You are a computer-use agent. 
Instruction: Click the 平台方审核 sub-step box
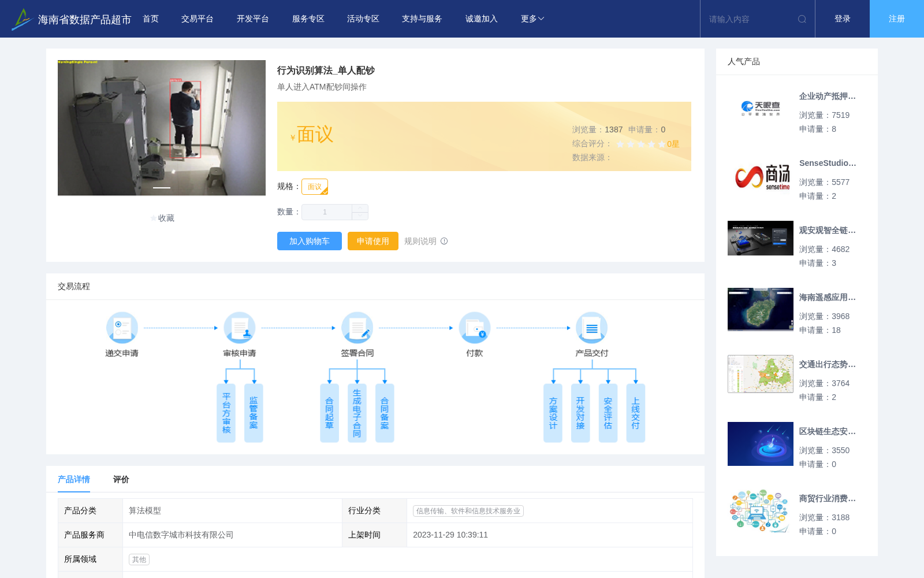click(x=226, y=413)
